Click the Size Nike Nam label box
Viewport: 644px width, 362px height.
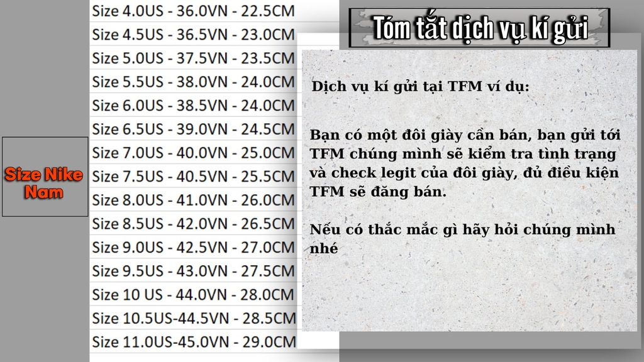45,177
